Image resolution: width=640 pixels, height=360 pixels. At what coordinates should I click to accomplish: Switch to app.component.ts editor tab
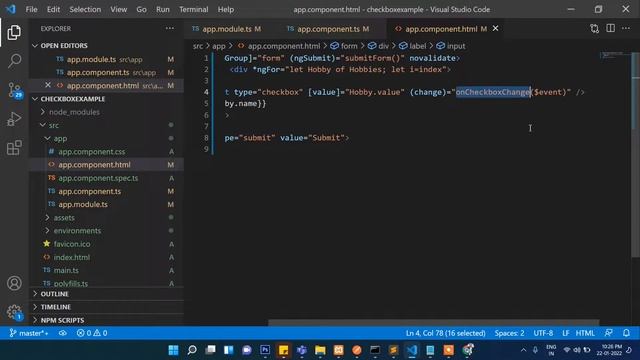tap(328, 29)
